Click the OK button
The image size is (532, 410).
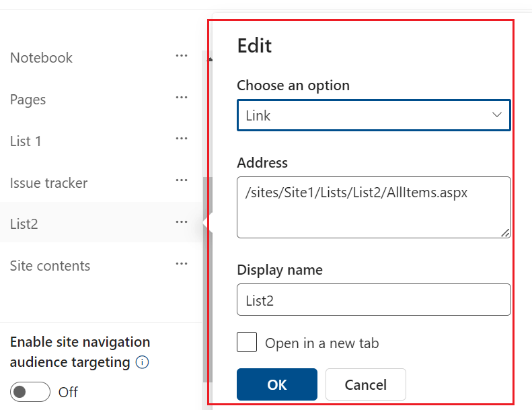[x=276, y=384]
